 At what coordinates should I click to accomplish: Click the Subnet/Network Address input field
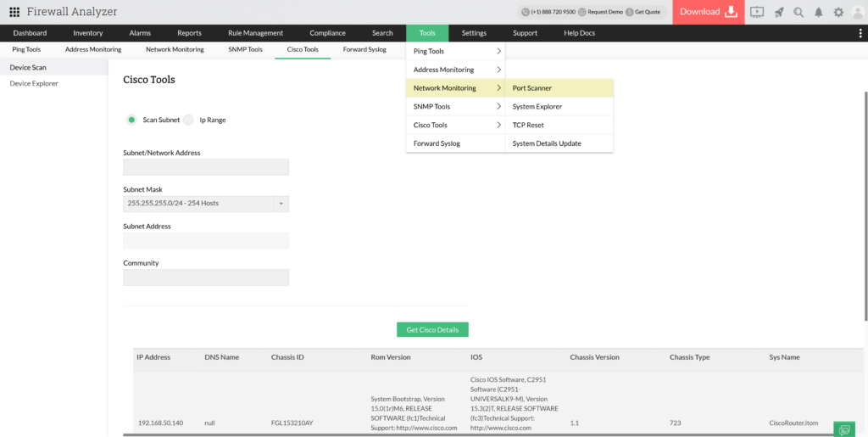pos(206,167)
